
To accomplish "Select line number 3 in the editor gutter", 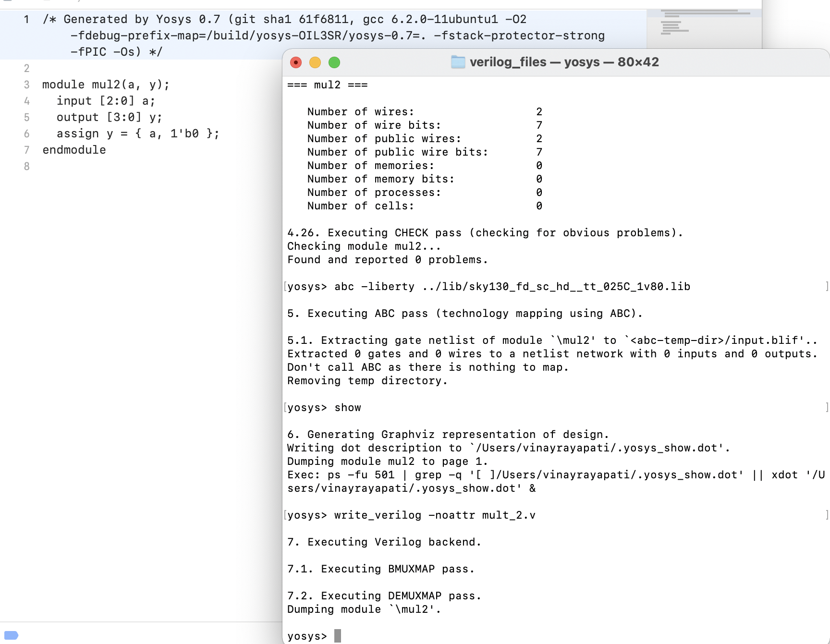I will click(26, 85).
